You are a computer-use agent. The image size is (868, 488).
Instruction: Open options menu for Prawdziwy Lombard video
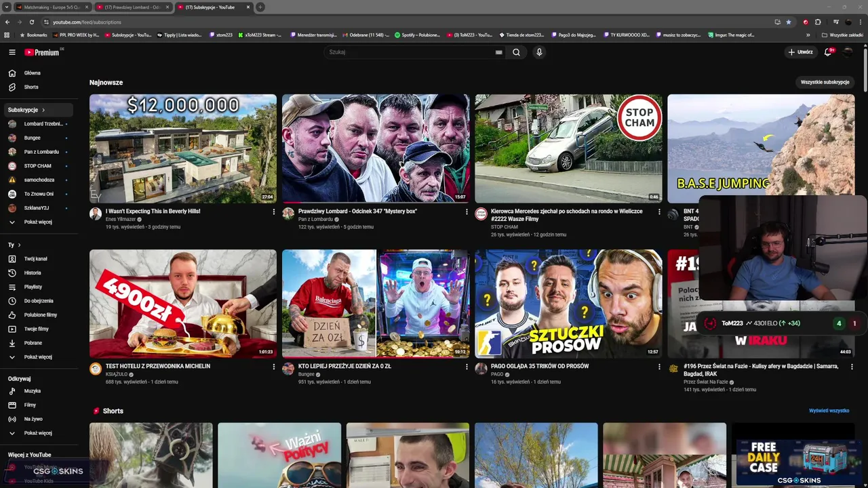point(467,212)
